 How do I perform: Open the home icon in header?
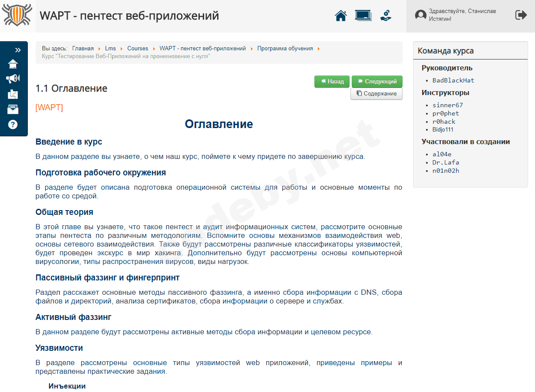[x=341, y=16]
